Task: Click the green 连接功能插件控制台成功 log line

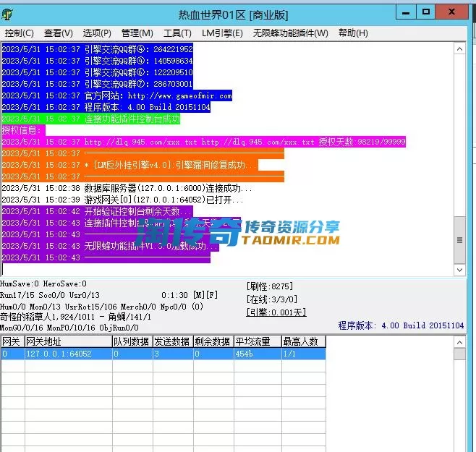Action: click(90, 119)
